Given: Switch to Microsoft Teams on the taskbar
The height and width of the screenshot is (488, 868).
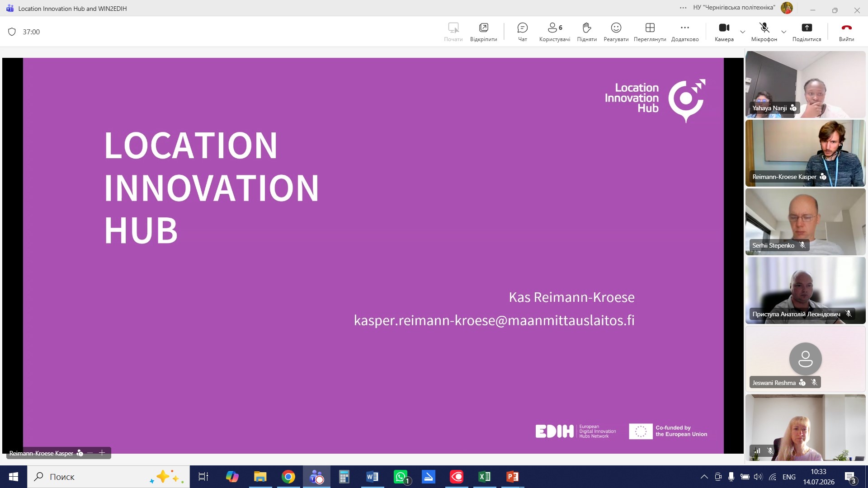Looking at the screenshot, I should tap(316, 477).
